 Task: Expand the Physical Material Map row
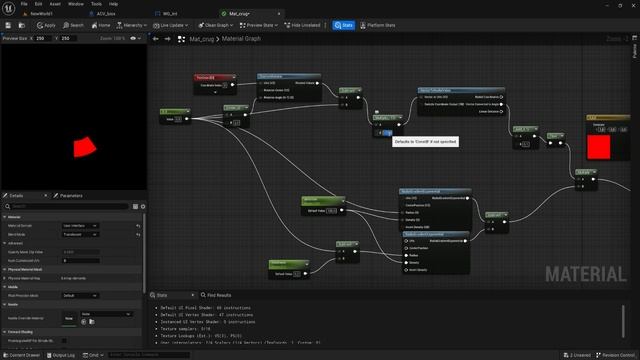4,278
